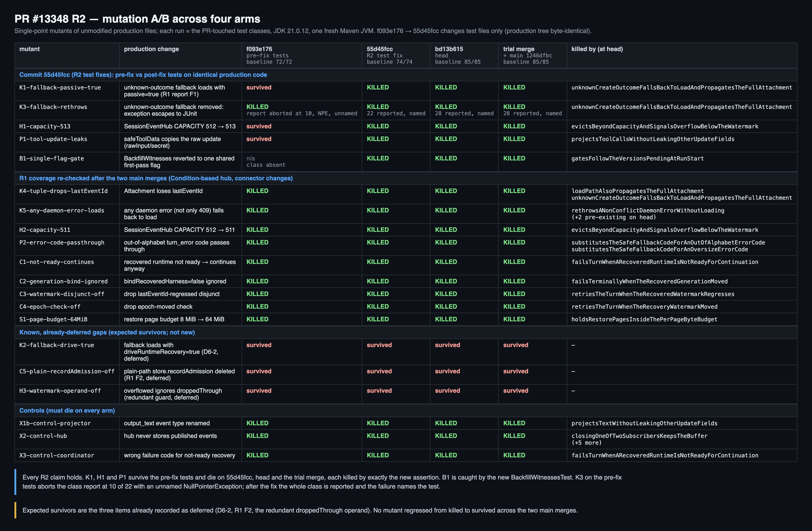812x531 pixels.
Task: Select mutant 'H3-watermark-operand-off'
Action: (60, 391)
